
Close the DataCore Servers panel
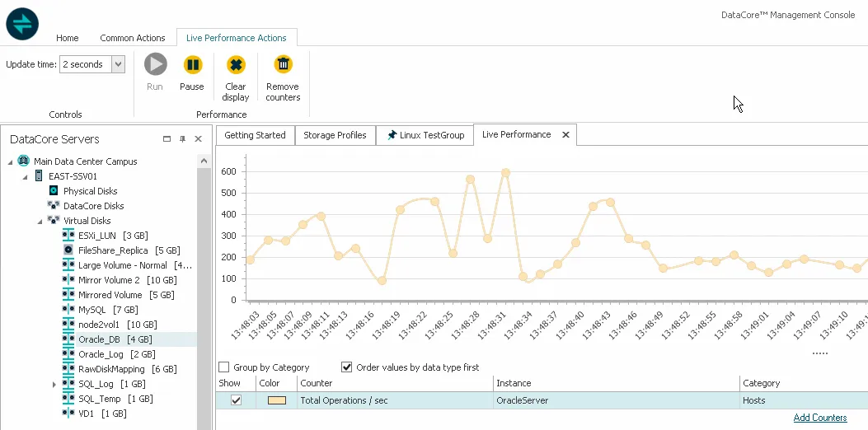(198, 139)
